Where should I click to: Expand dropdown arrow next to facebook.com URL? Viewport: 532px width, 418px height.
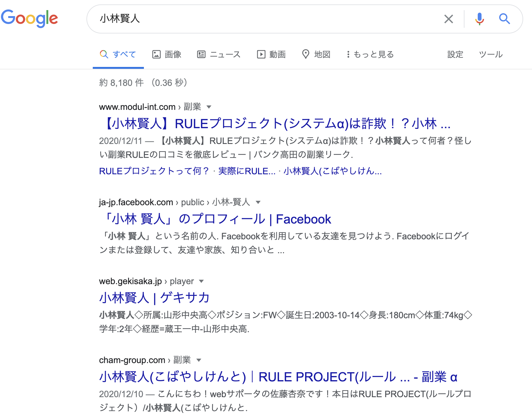258,202
